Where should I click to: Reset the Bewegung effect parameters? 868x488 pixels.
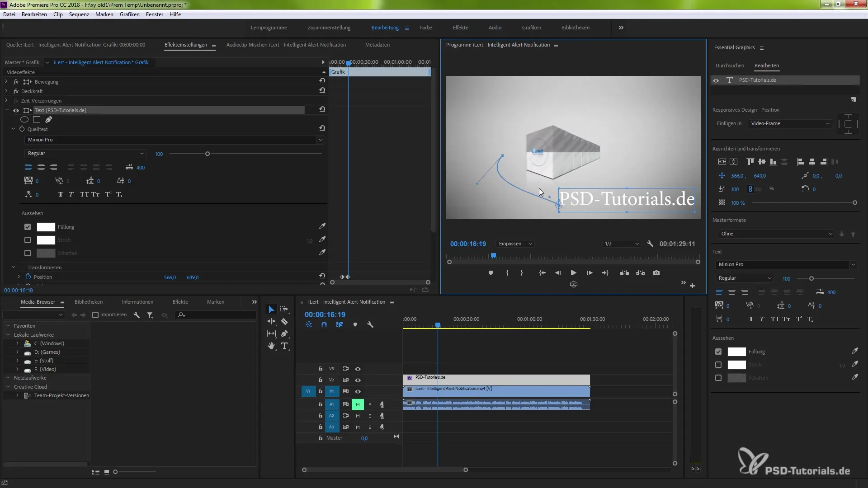(x=322, y=81)
